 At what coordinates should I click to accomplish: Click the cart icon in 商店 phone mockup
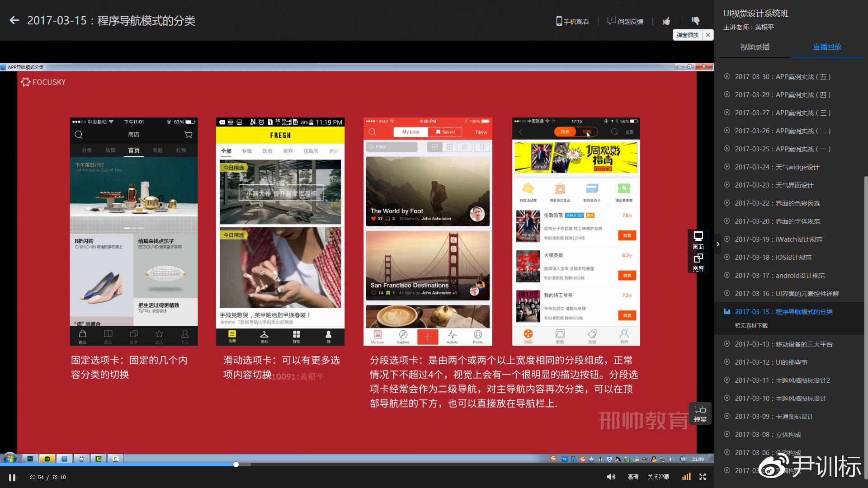click(188, 135)
